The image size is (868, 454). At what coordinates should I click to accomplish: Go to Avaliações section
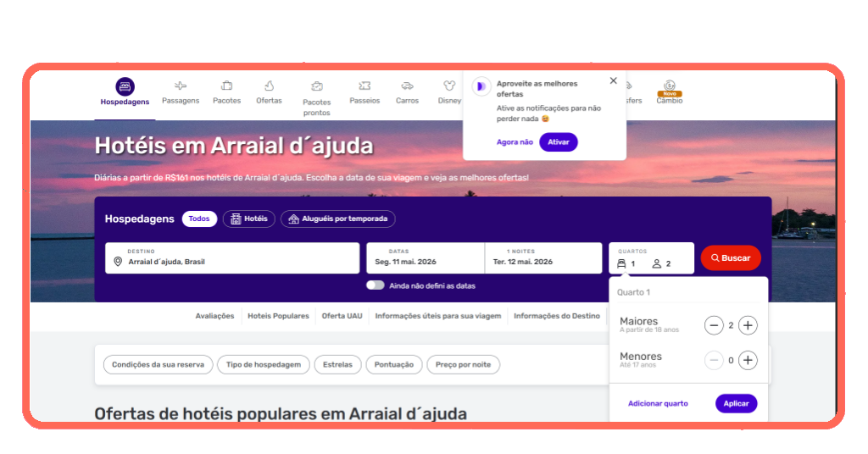pos(214,316)
